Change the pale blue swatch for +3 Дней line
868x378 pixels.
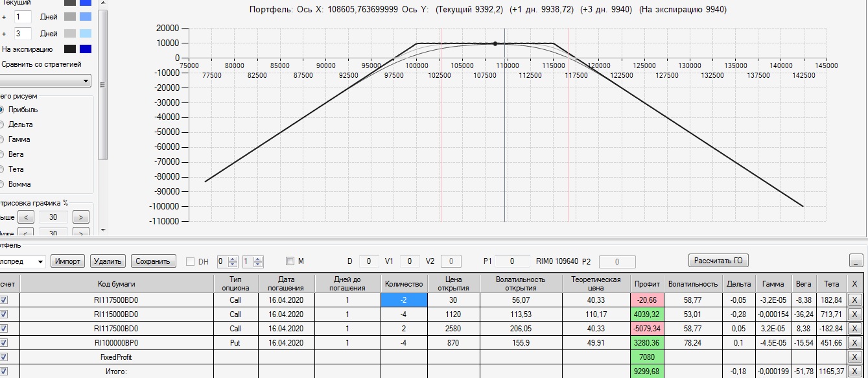[x=86, y=34]
